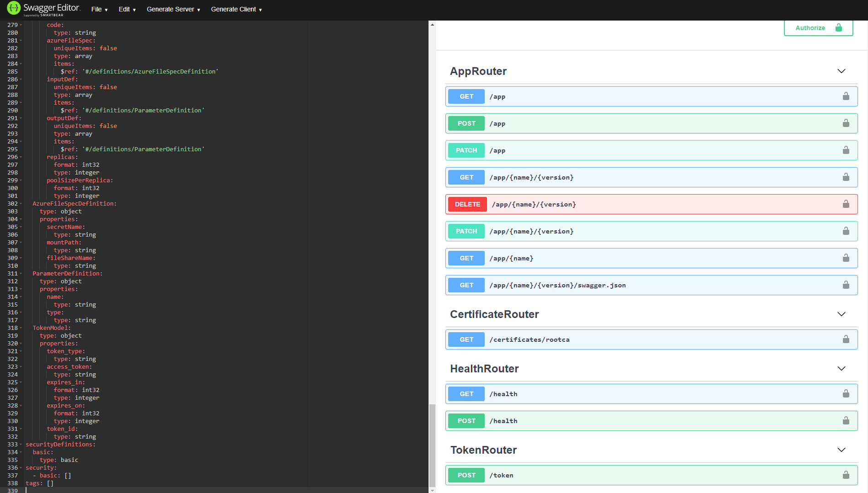Click the Authorize button

coord(818,28)
